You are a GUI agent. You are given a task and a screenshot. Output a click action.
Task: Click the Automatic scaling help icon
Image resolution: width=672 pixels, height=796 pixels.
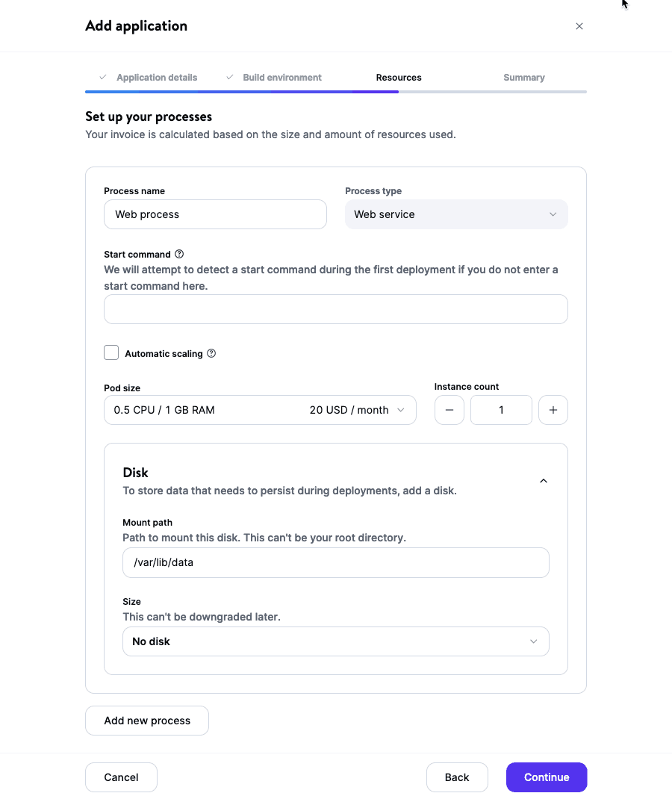(211, 353)
